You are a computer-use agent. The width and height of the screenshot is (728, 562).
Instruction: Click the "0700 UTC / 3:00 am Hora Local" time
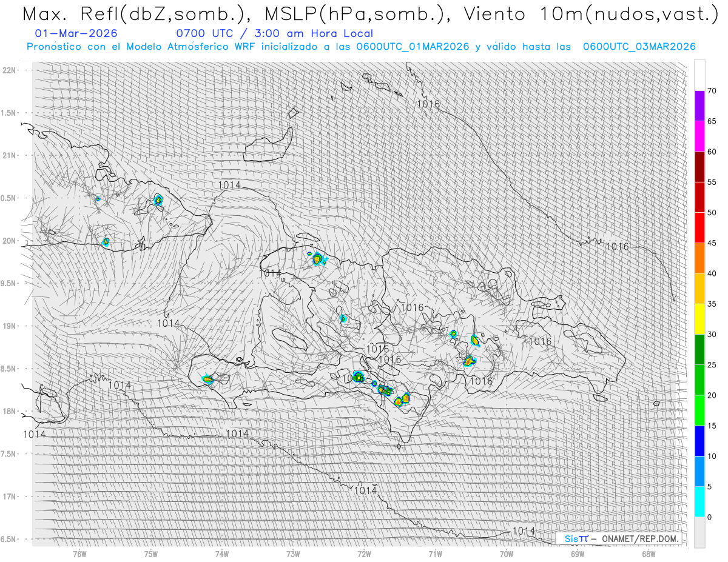(x=275, y=33)
